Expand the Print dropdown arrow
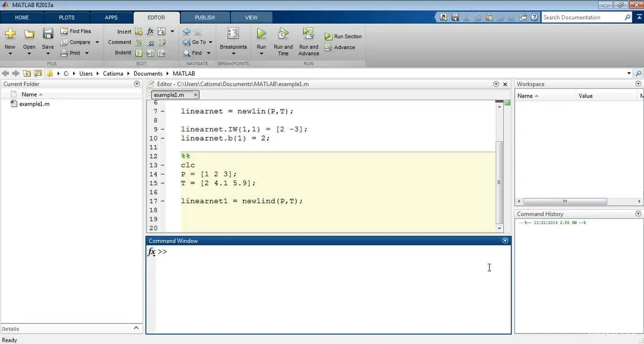 pyautogui.click(x=87, y=53)
